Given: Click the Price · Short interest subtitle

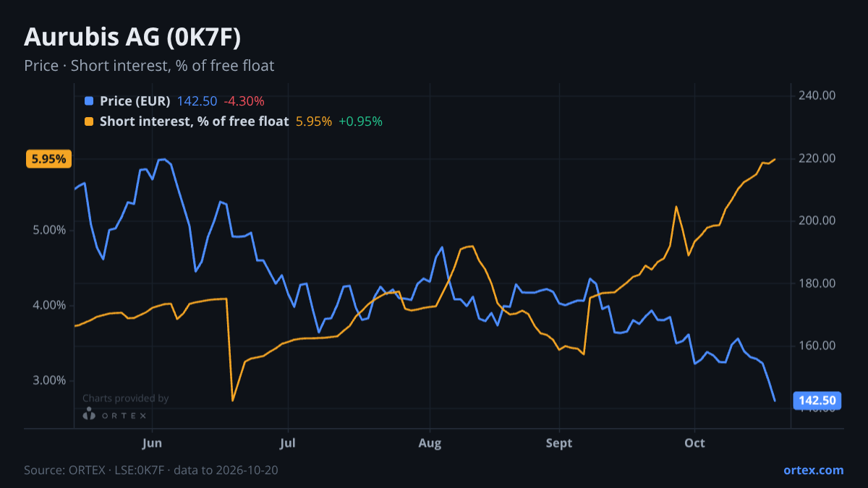Looking at the screenshot, I should (x=149, y=66).
